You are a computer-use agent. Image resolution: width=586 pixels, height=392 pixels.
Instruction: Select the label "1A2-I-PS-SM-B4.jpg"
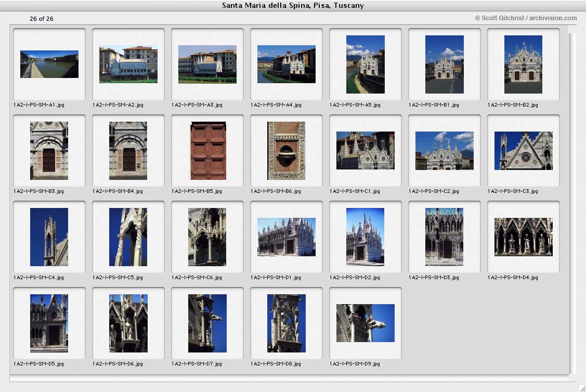point(118,191)
